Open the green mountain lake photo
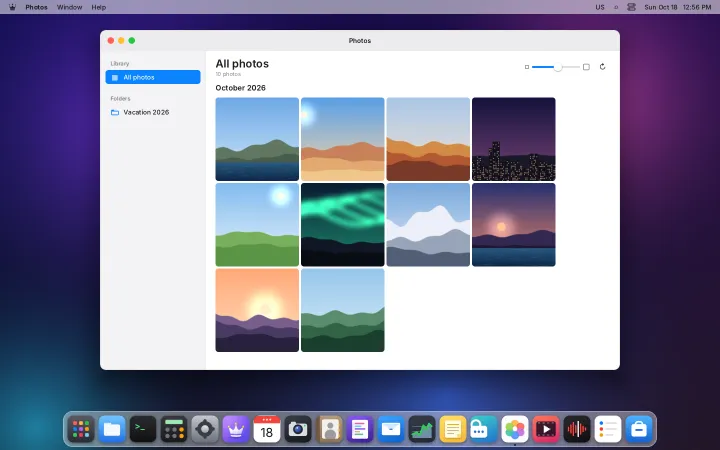Viewport: 720px width, 450px height. click(x=257, y=139)
